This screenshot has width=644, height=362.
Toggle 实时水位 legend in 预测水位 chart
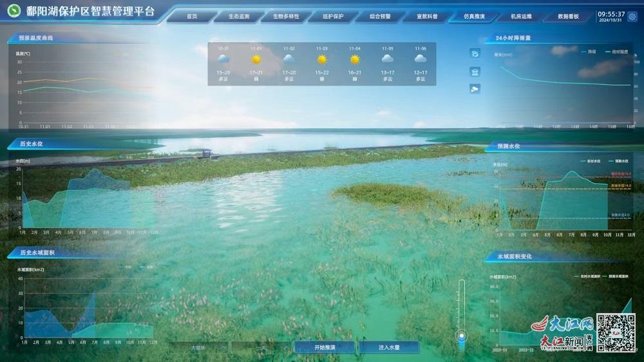click(591, 161)
